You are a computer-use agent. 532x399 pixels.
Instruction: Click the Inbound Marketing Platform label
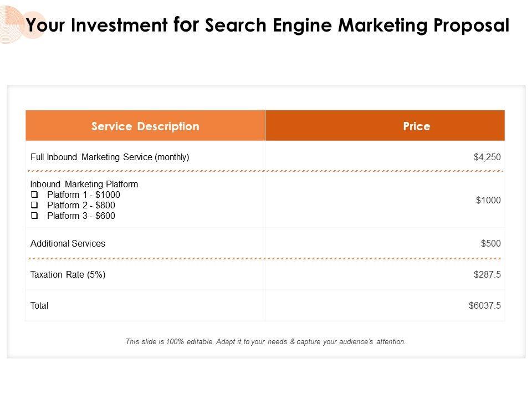pos(84,184)
